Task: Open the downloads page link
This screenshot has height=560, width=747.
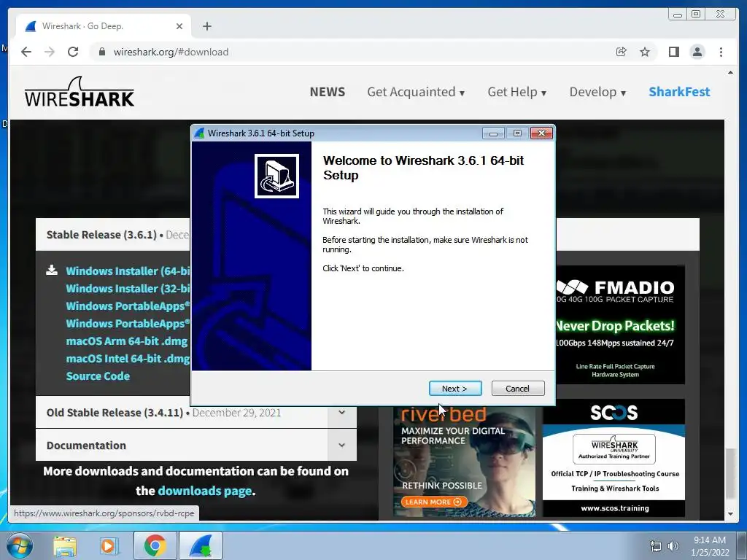Action: [205, 491]
